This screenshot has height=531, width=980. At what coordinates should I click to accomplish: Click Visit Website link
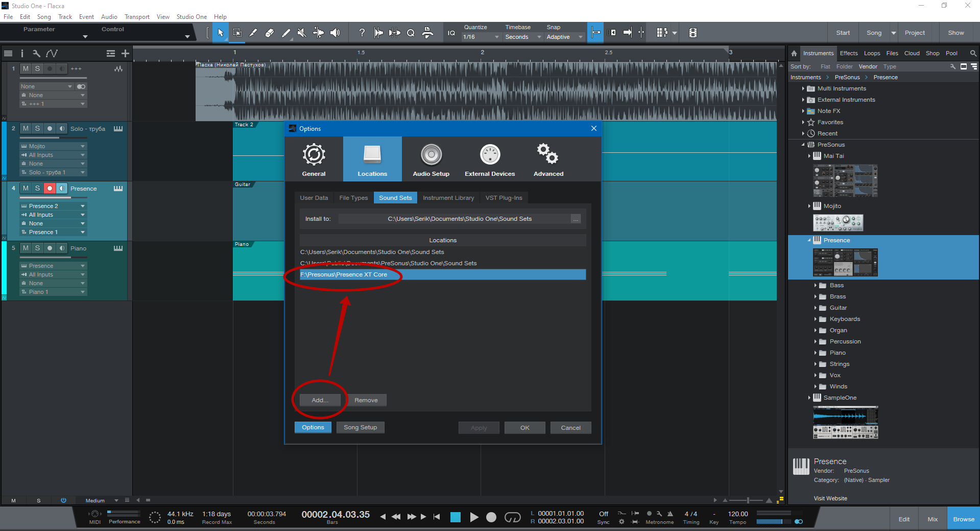[830, 498]
